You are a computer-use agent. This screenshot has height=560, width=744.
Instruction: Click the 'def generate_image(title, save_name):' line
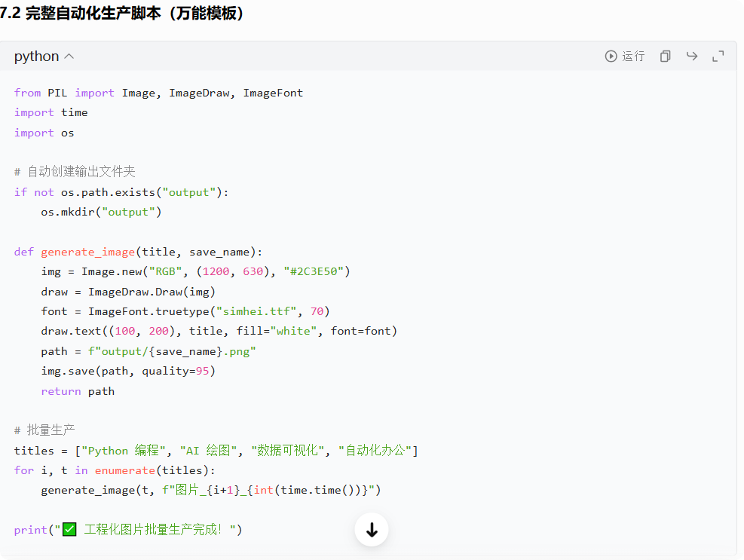(138, 252)
